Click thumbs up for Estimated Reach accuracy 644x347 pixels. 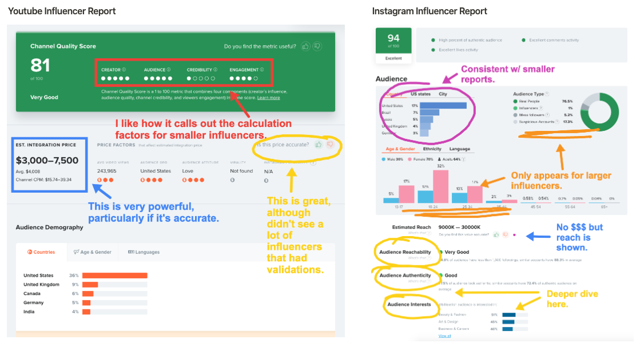click(496, 234)
